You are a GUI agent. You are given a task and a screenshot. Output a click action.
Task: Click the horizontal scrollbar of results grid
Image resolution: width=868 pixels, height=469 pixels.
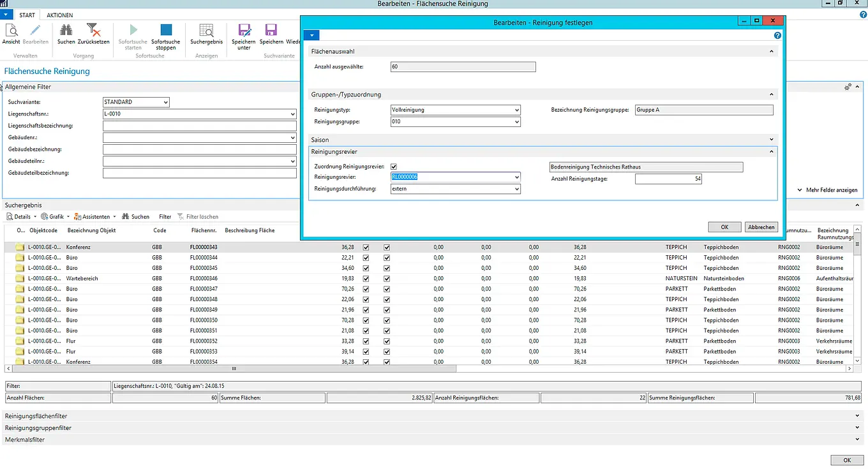pyautogui.click(x=234, y=369)
